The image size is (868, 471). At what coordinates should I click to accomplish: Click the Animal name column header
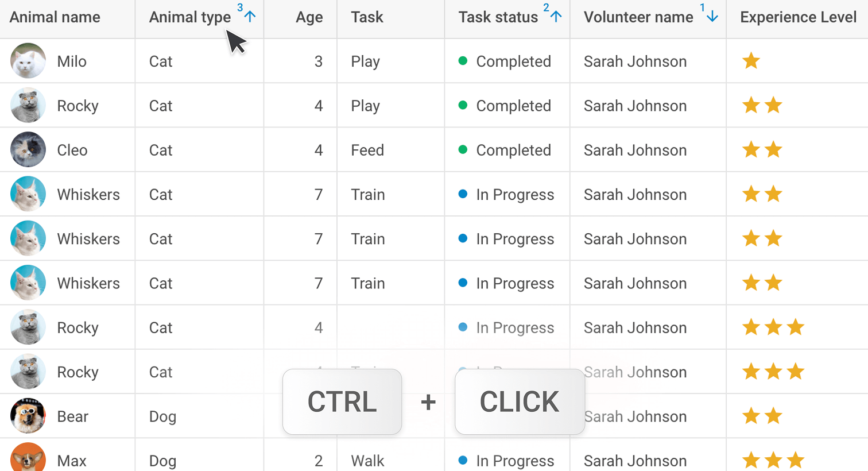[55, 17]
